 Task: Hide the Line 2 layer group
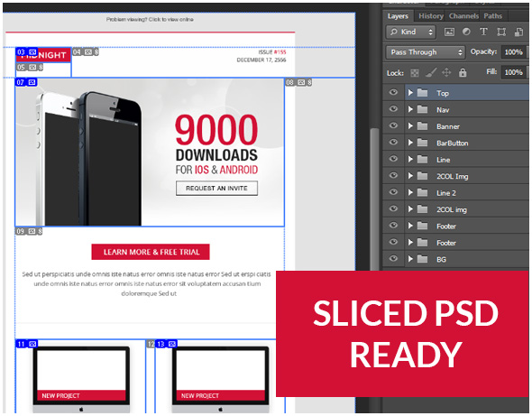pyautogui.click(x=393, y=192)
